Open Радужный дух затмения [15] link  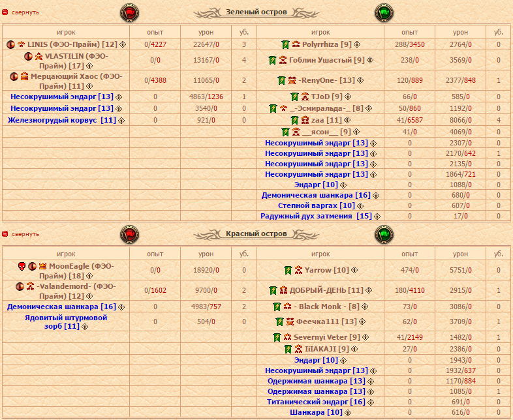(x=316, y=216)
